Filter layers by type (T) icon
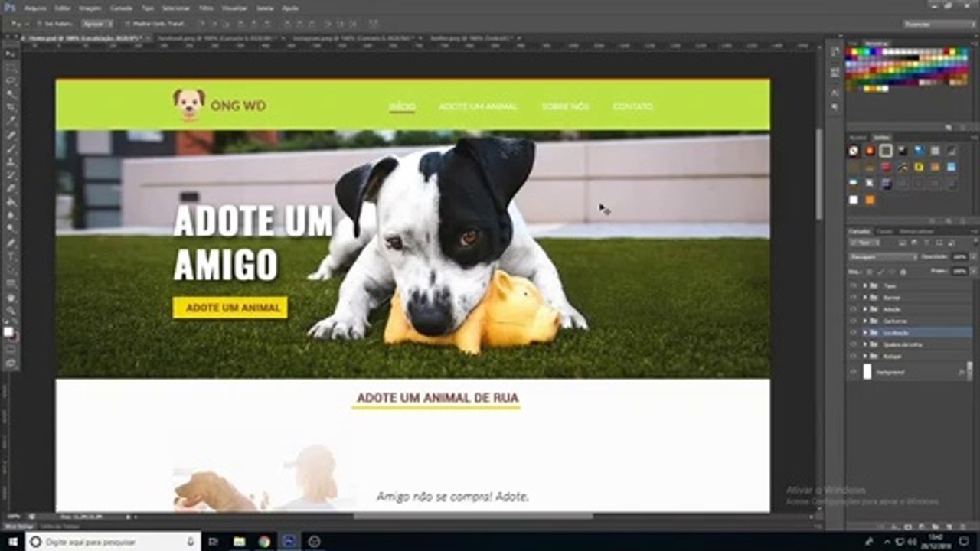Image resolution: width=980 pixels, height=551 pixels. point(926,243)
